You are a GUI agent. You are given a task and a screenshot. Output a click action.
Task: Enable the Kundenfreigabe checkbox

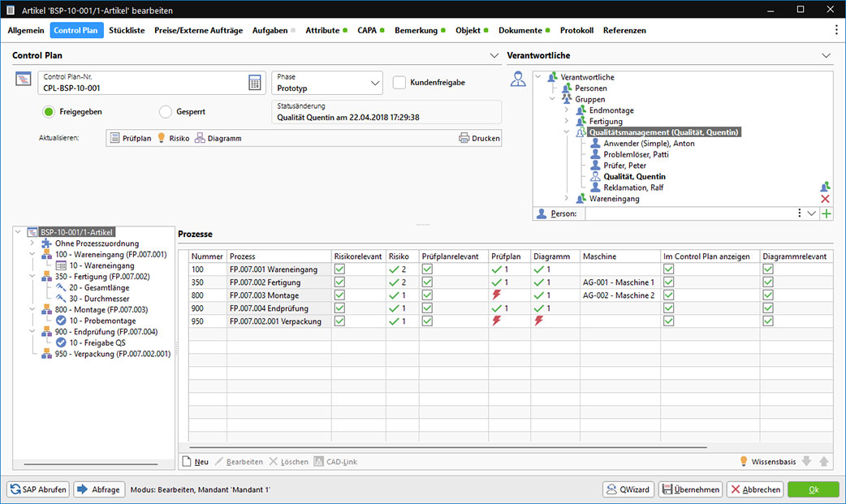pyautogui.click(x=399, y=82)
